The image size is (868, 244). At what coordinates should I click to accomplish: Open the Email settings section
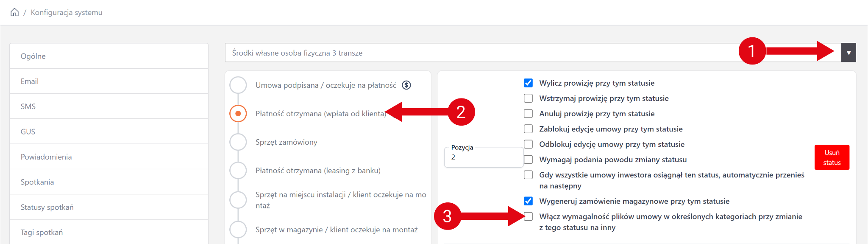click(30, 81)
